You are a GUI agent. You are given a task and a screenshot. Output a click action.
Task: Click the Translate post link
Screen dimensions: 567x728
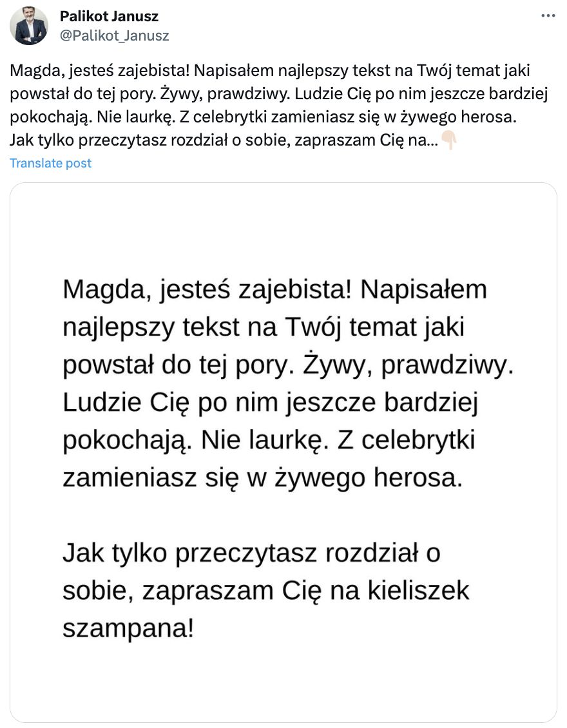(x=51, y=163)
